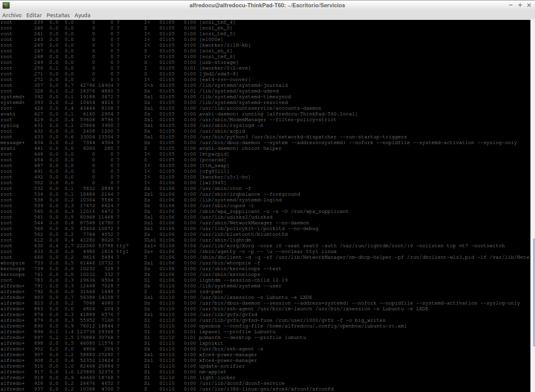535x392 pixels.
Task: Click the openbox --config-file command
Action: 303,326
